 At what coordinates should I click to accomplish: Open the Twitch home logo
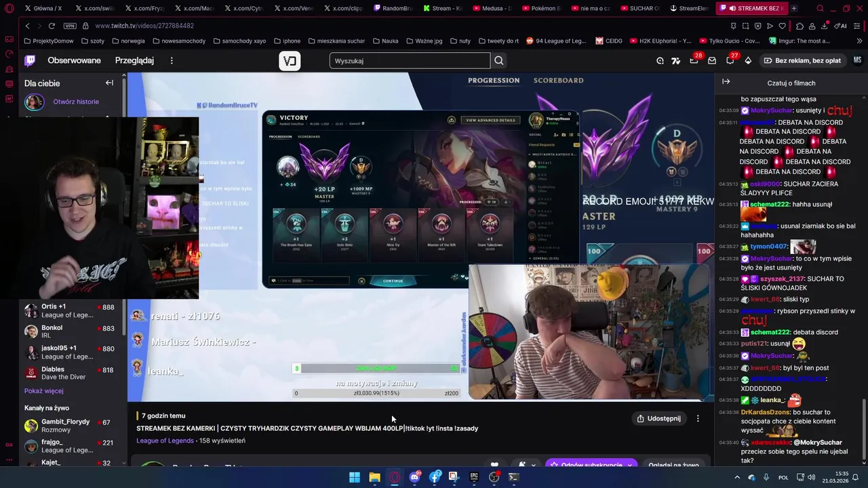pyautogui.click(x=30, y=60)
